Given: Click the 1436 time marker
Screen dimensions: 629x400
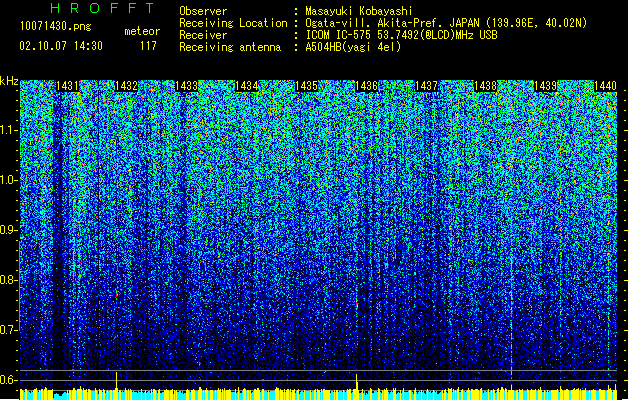Looking at the screenshot, I should click(x=367, y=86).
